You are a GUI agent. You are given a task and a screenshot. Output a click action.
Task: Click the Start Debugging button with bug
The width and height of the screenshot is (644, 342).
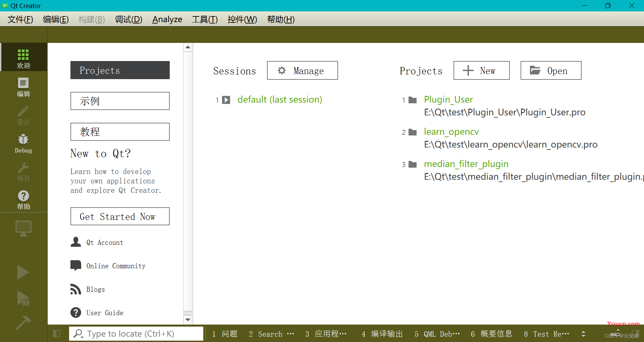point(23,298)
